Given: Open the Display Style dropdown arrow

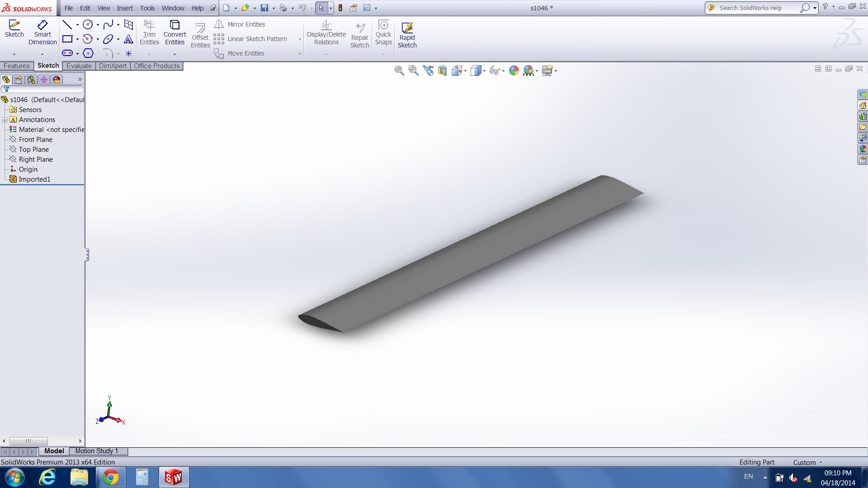Looking at the screenshot, I should (x=484, y=71).
